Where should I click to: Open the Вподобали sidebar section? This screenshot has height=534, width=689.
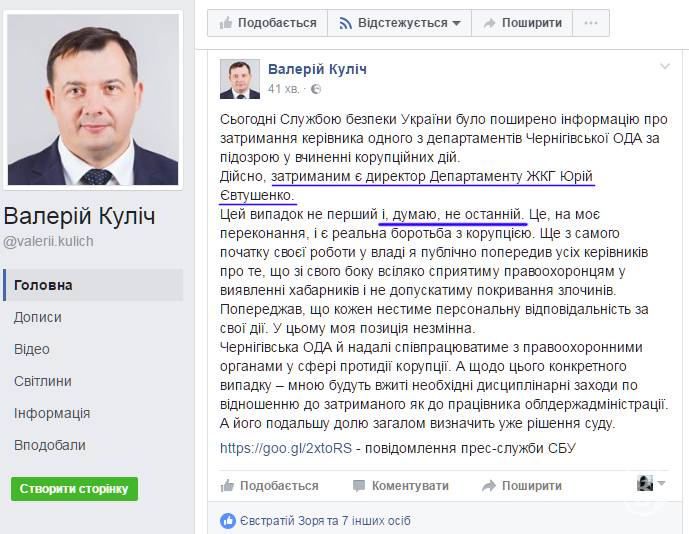(50, 445)
